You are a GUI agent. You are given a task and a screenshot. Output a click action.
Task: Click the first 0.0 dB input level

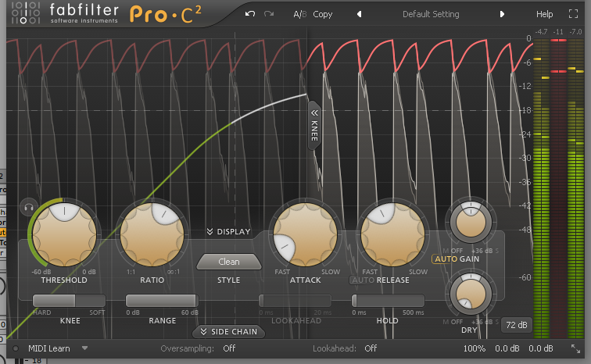pyautogui.click(x=507, y=348)
